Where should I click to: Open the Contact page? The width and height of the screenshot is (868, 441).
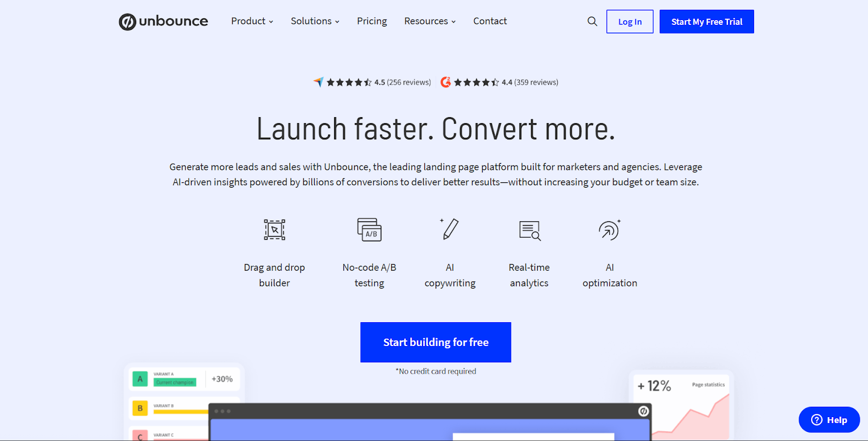[490, 21]
